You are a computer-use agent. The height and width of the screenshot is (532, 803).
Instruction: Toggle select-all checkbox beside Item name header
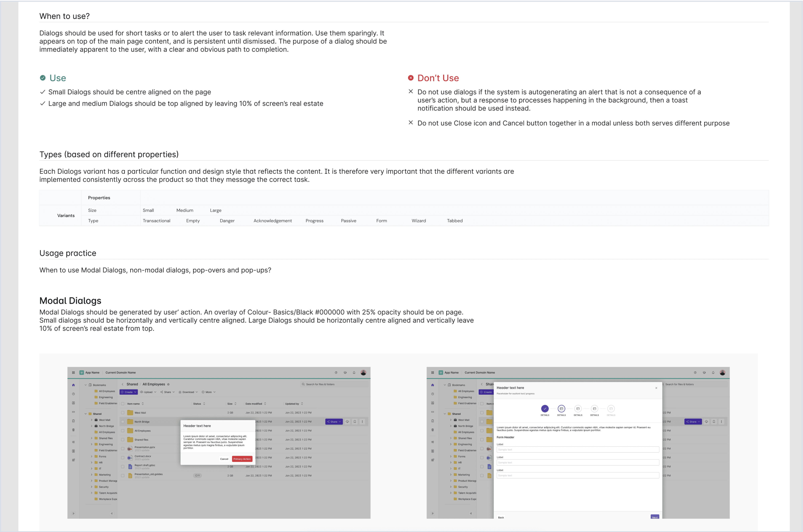pos(123,404)
